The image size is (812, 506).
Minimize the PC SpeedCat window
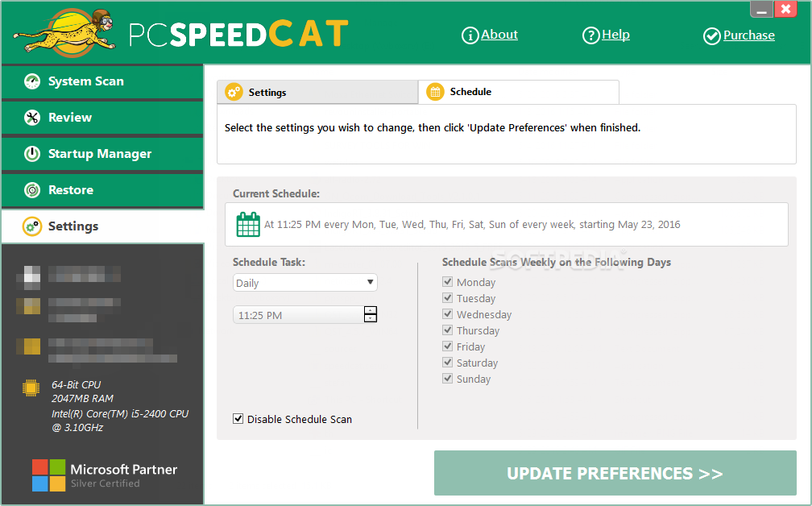[x=762, y=10]
